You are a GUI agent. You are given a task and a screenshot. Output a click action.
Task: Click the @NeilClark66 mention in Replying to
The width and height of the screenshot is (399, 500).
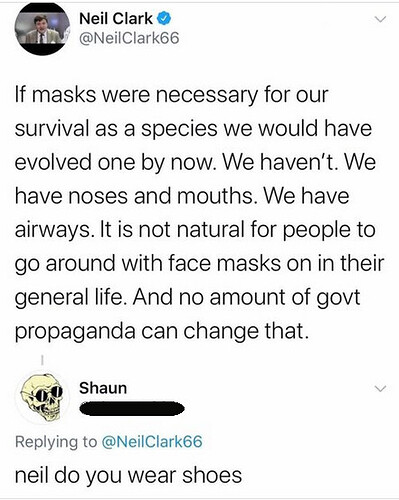pyautogui.click(x=152, y=442)
